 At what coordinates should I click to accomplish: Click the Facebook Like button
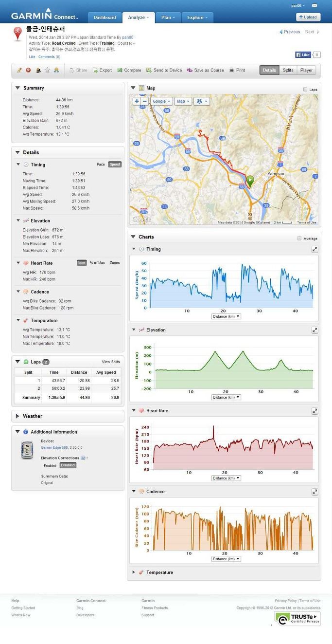303,55
